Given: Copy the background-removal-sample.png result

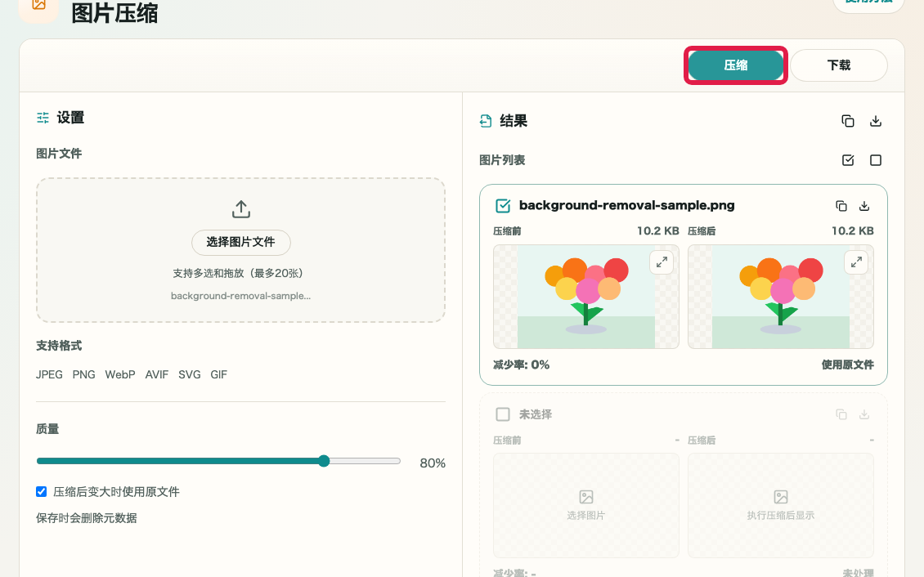Looking at the screenshot, I should [x=841, y=205].
